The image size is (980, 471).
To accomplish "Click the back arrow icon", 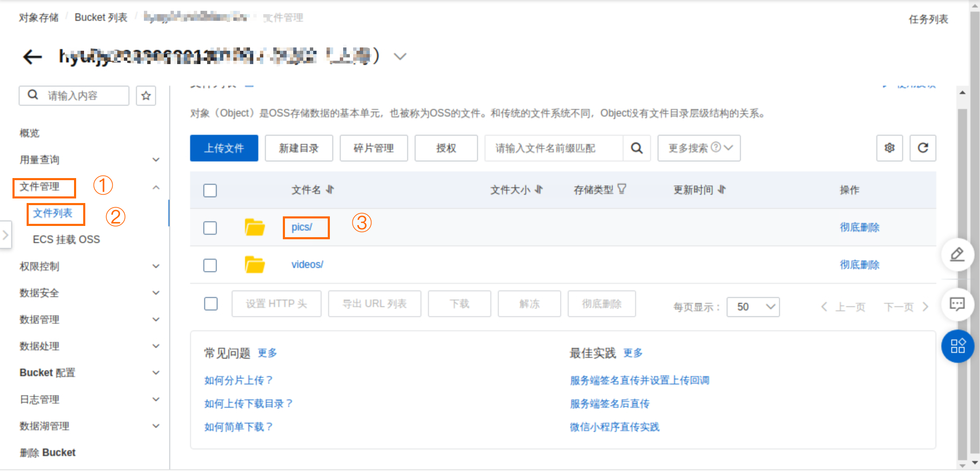I will (x=32, y=57).
